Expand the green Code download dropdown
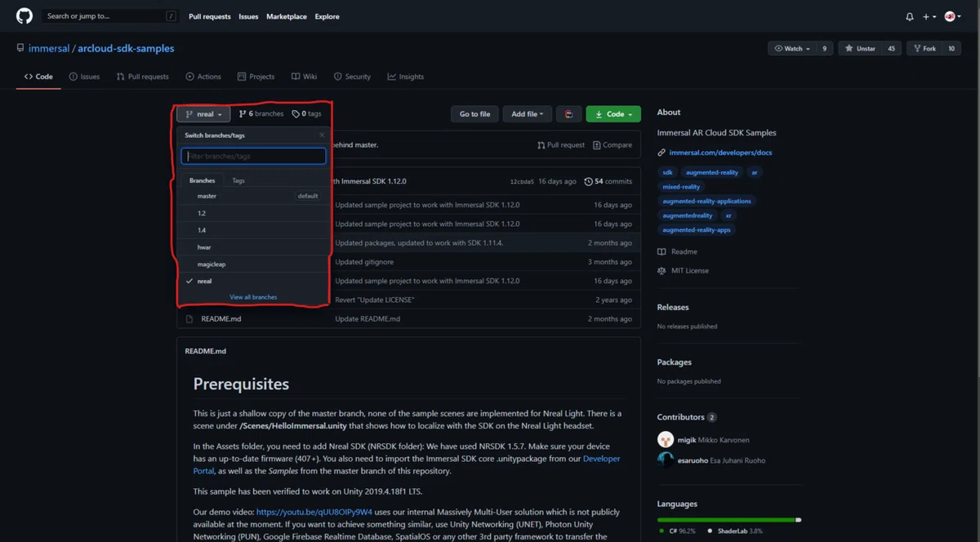Image resolution: width=980 pixels, height=542 pixels. [613, 114]
